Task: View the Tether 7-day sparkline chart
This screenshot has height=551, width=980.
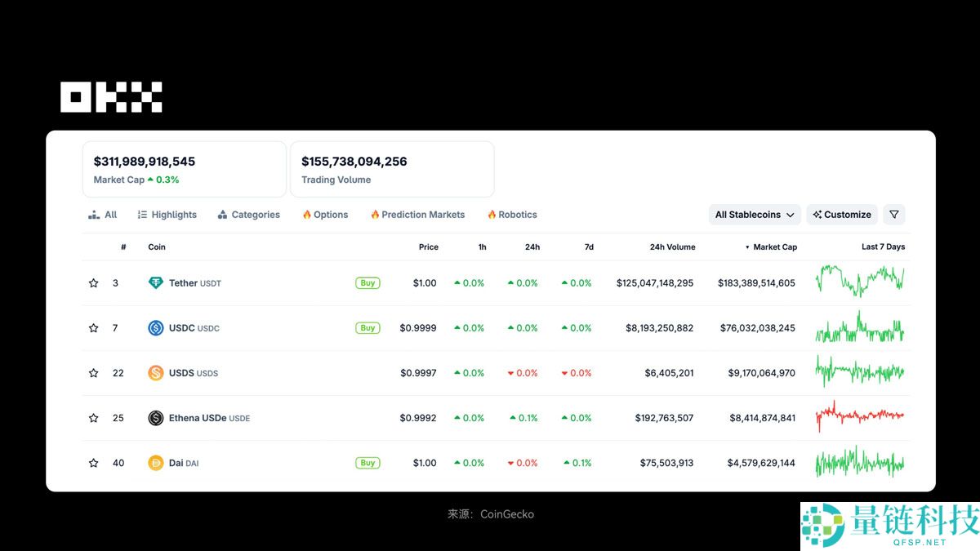Action: pos(859,281)
